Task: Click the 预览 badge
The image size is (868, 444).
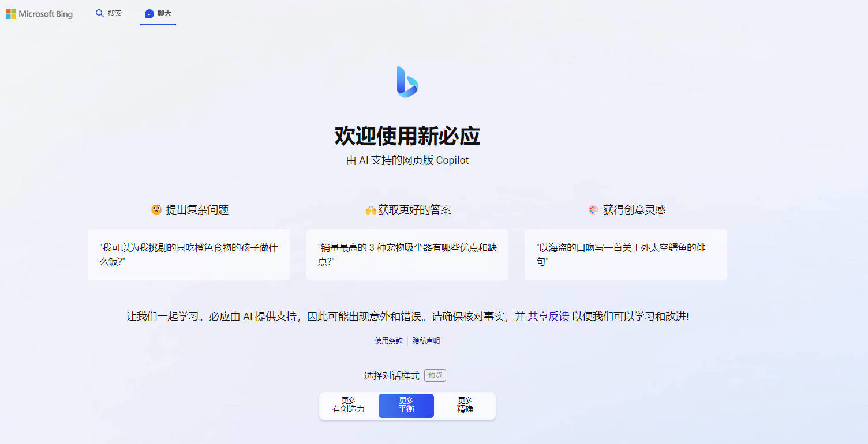Action: 435,375
